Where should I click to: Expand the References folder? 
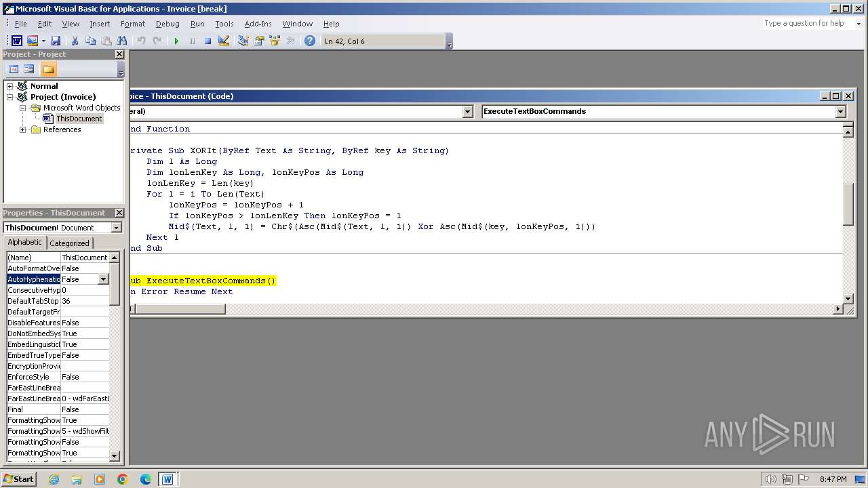click(22, 129)
